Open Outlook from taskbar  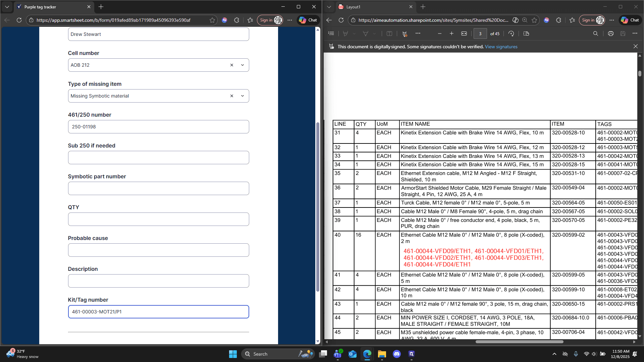(x=353, y=354)
